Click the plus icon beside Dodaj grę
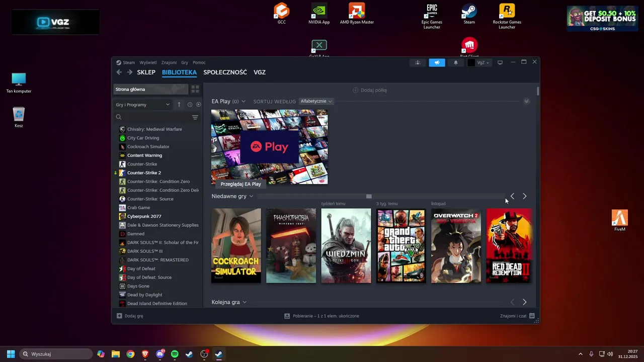Viewport: 644px width, 362px height. [x=119, y=316]
